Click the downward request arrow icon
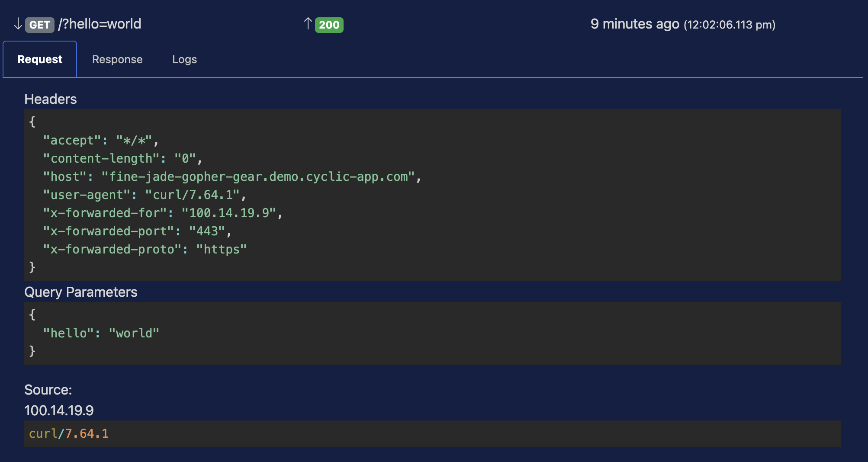Screen dimensions: 868x462 click(17, 24)
